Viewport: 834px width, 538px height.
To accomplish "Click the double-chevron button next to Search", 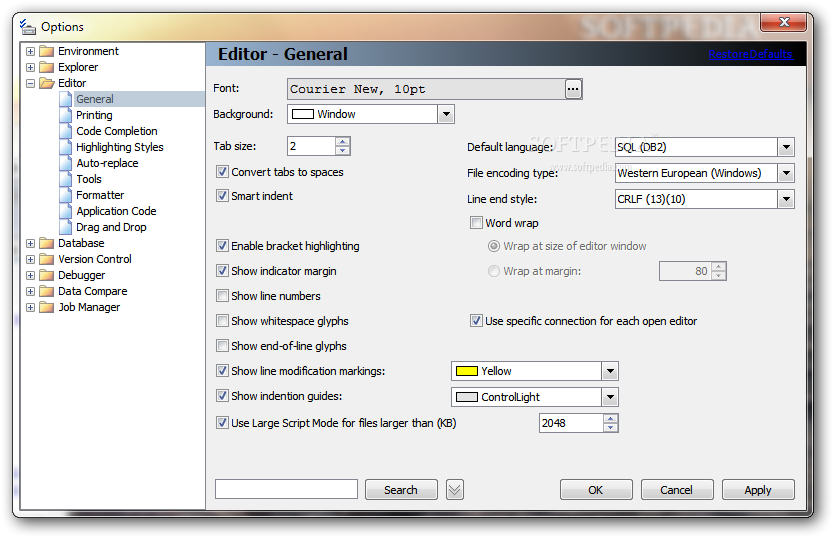I will pyautogui.click(x=455, y=490).
